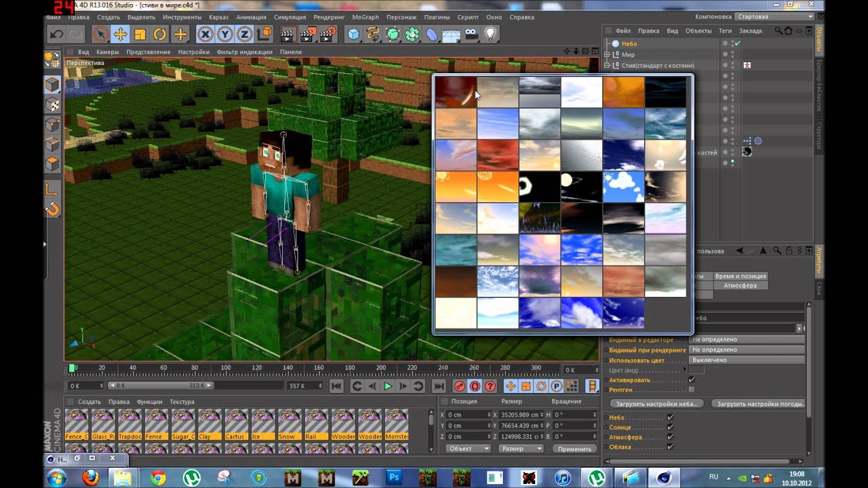Image resolution: width=868 pixels, height=488 pixels.
Task: Click Загрузить настройки неба button
Action: click(x=658, y=403)
